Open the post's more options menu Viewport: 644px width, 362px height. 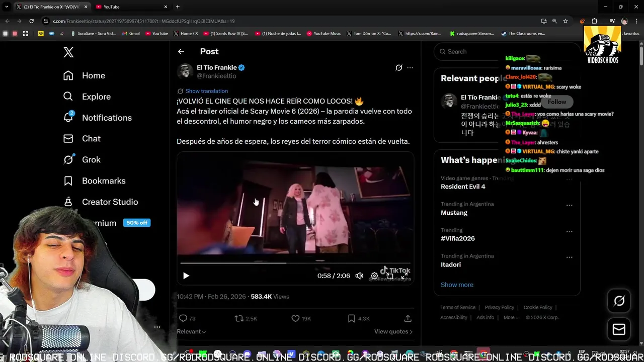click(410, 67)
